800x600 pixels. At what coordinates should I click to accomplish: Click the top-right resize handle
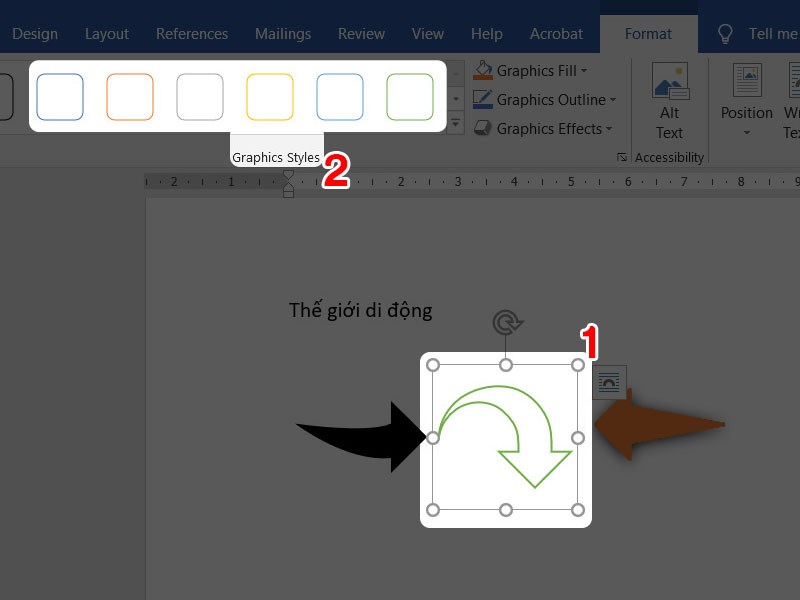coord(578,365)
